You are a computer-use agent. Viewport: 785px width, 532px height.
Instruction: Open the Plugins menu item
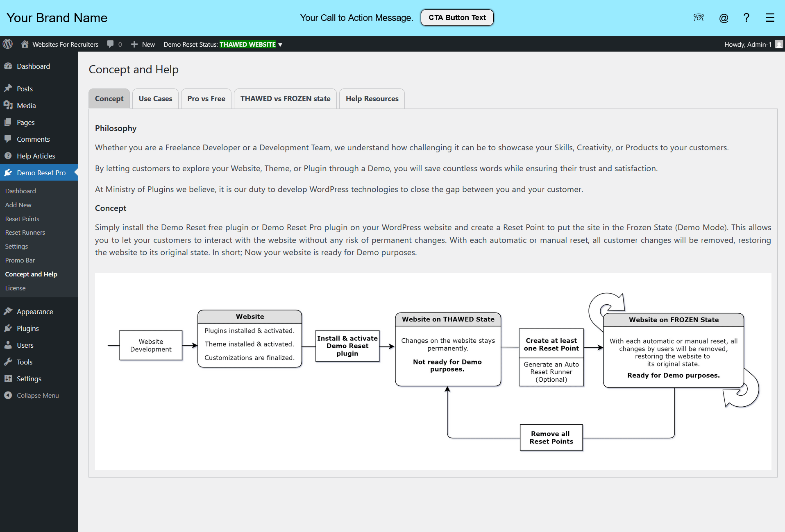[28, 328]
